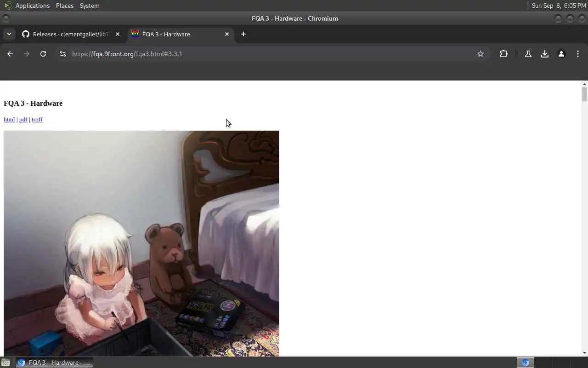The height and width of the screenshot is (368, 588).
Task: Click the Chromium workspace indicator in bottom panel
Action: pyautogui.click(x=526, y=362)
